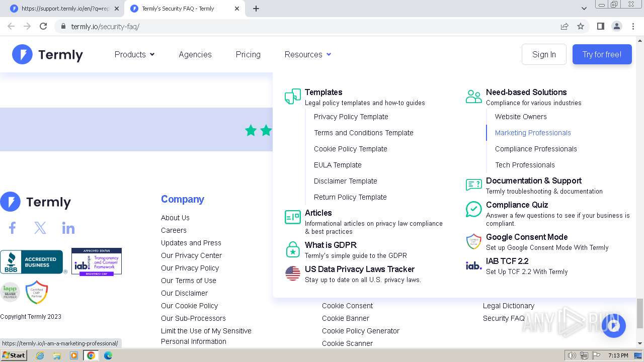This screenshot has width=644, height=362.
Task: Click the share page icon in address bar
Action: point(565,26)
